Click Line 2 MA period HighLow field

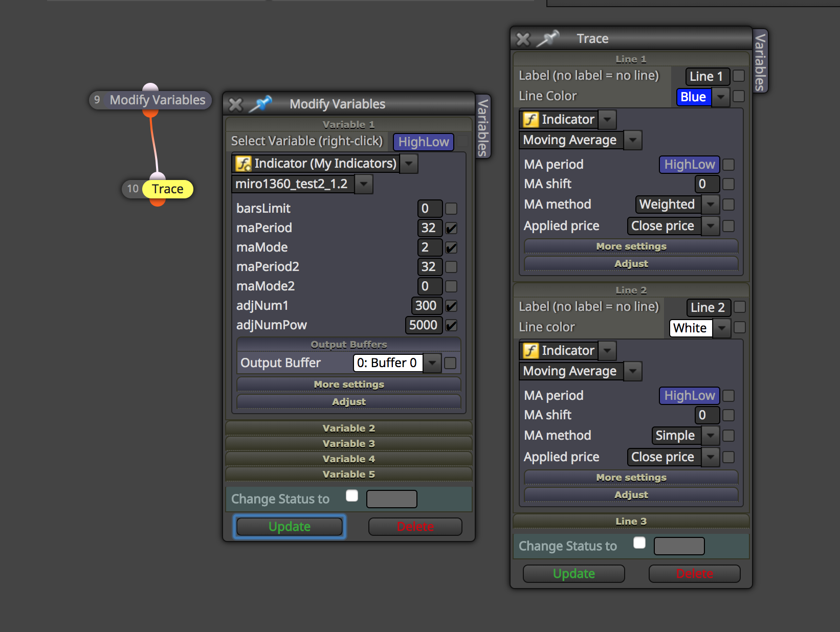coord(690,396)
